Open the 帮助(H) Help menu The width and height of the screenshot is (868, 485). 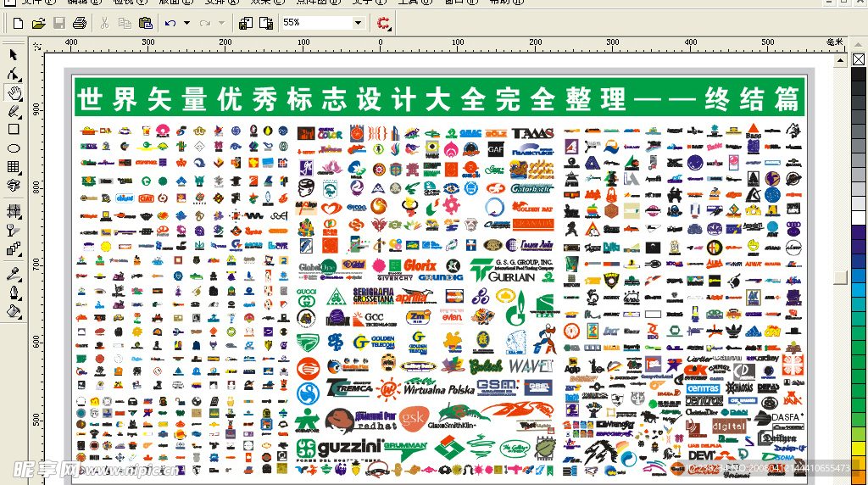[506, 2]
